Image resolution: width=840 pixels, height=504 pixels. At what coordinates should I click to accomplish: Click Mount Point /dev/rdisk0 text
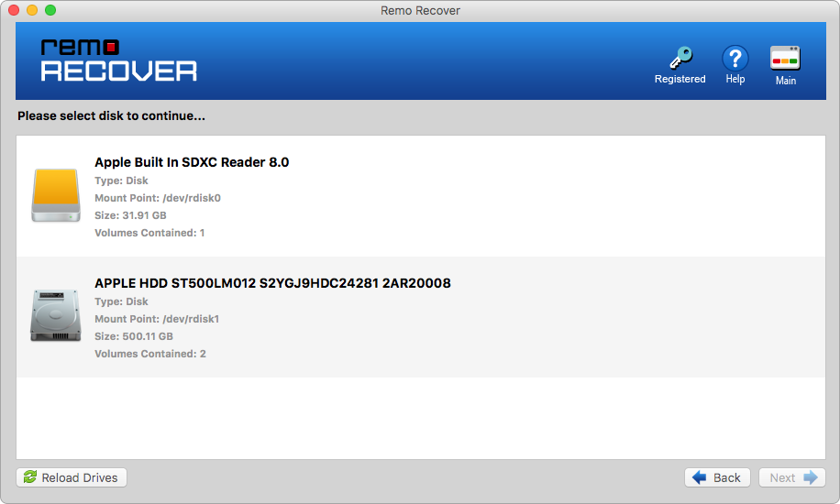pyautogui.click(x=158, y=198)
